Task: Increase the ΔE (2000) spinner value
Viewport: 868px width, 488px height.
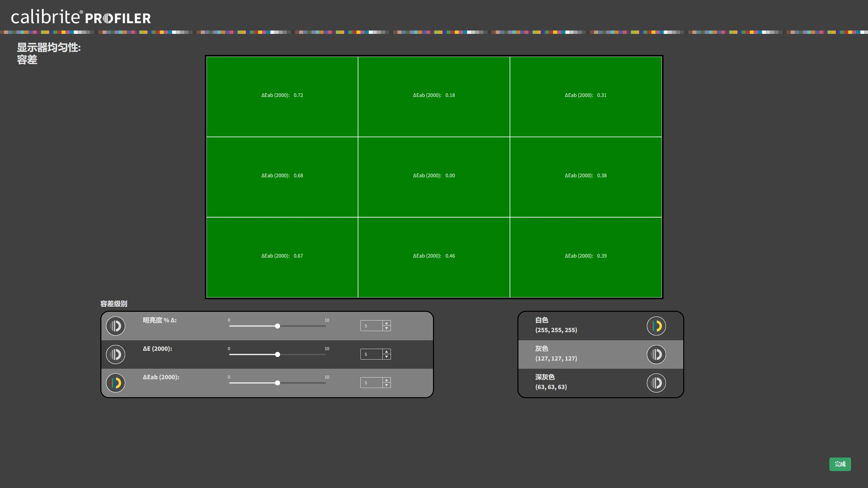Action: tap(387, 352)
